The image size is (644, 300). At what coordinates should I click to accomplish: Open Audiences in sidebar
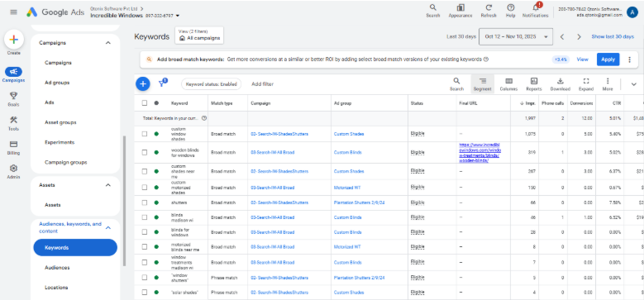click(x=57, y=268)
